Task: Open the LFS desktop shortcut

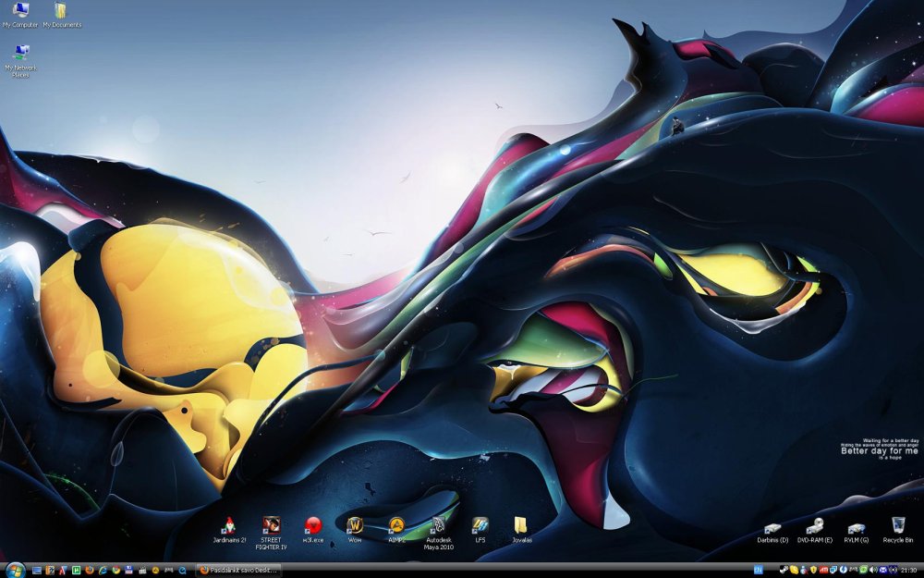Action: point(480,525)
